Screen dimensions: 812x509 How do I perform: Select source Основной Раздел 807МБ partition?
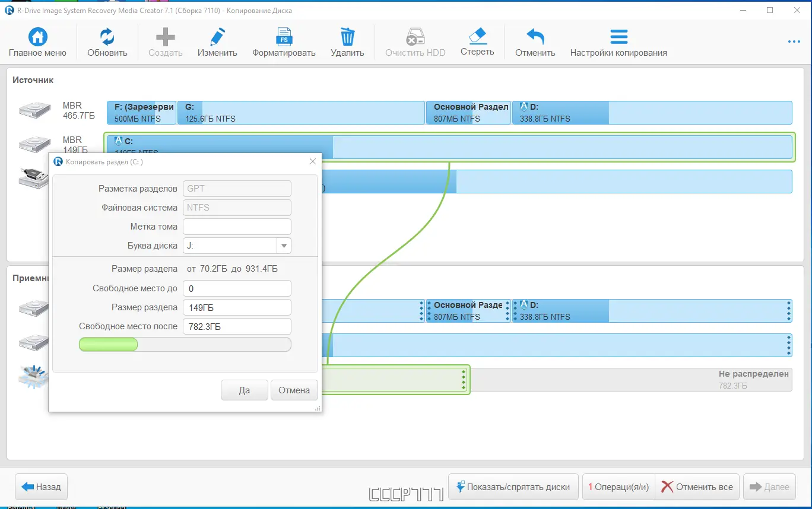[x=468, y=113]
